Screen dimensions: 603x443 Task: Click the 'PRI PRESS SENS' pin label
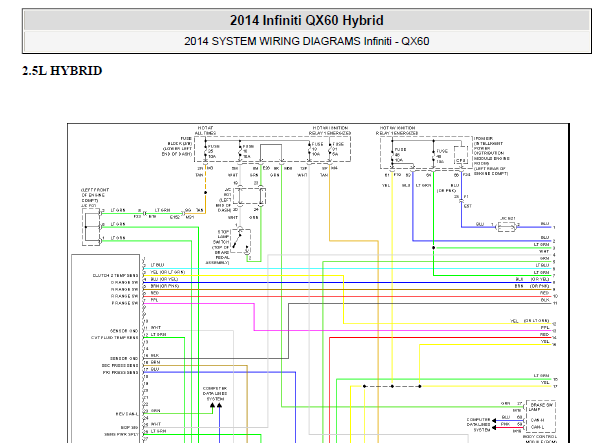120,372
